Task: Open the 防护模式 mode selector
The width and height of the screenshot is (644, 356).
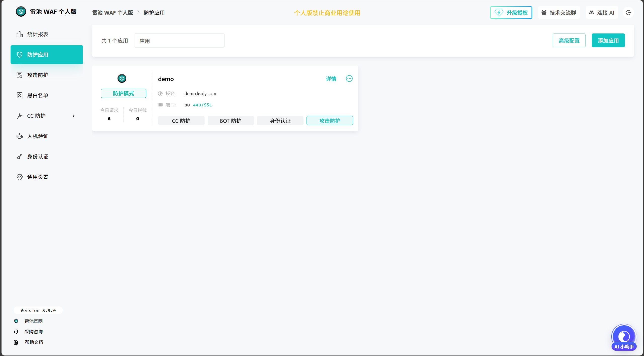Action: point(123,93)
